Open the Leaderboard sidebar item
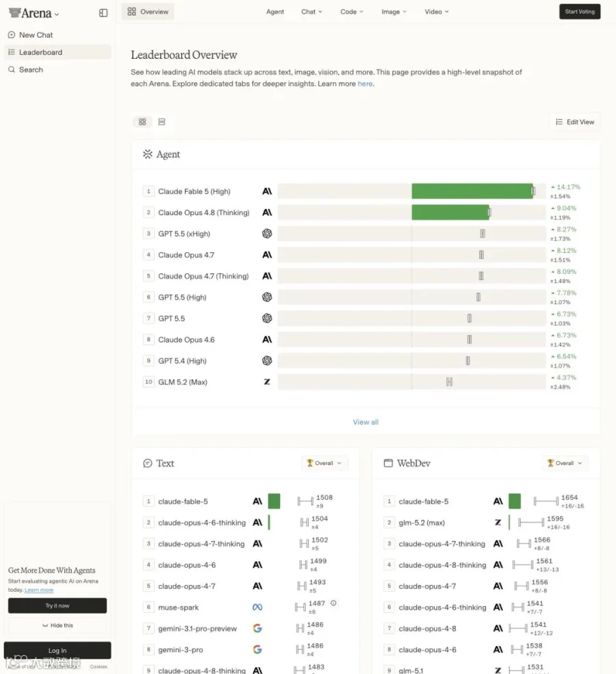 (57, 52)
